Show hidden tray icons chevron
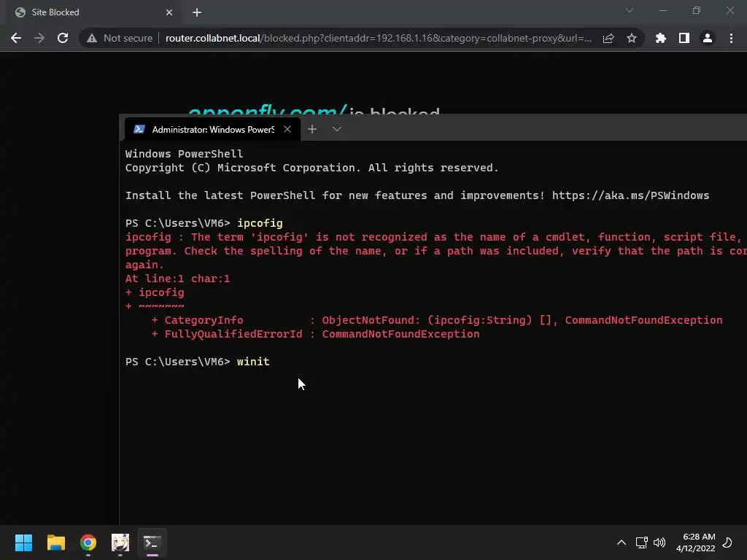 click(x=622, y=542)
